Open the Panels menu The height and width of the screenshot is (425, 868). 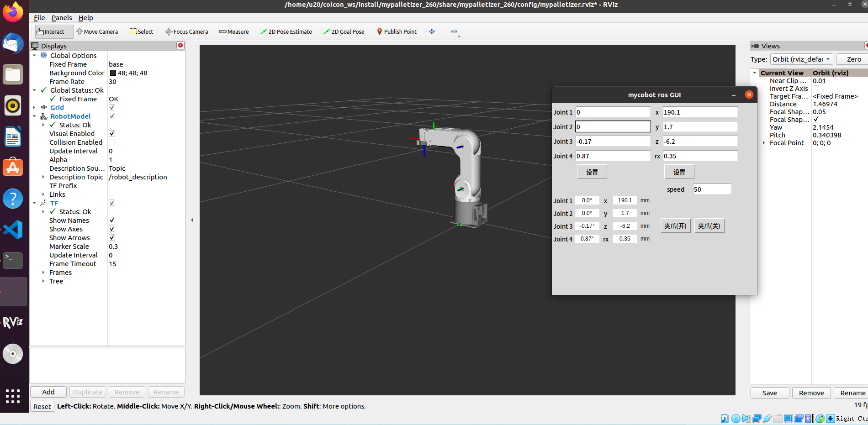62,18
